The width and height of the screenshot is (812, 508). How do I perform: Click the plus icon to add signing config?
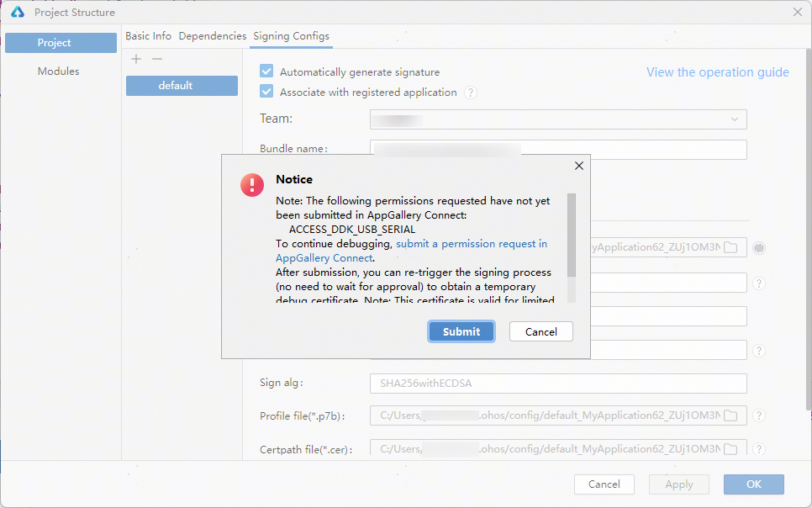136,59
